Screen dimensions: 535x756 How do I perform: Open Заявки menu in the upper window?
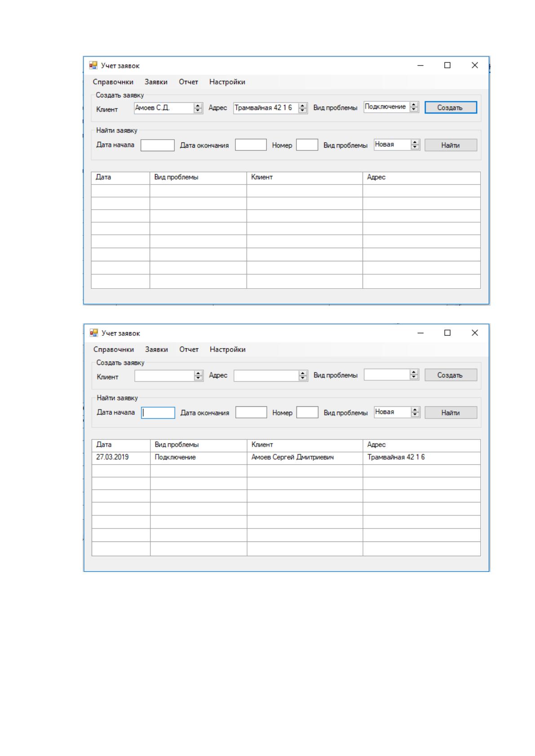pos(156,82)
